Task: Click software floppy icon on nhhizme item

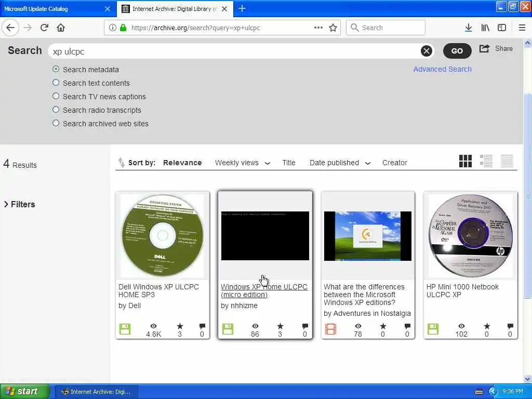Action: pos(228,329)
